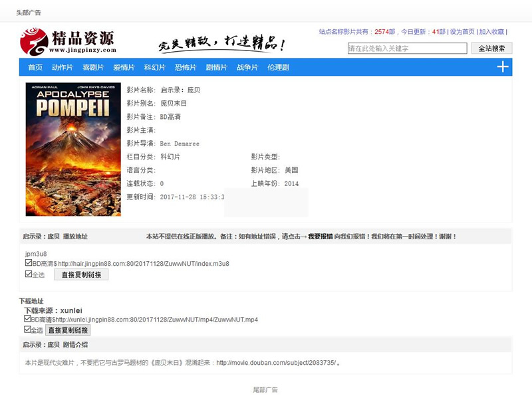The image size is (532, 404).
Task: Select the 科幻片 navigation item
Action: click(155, 67)
